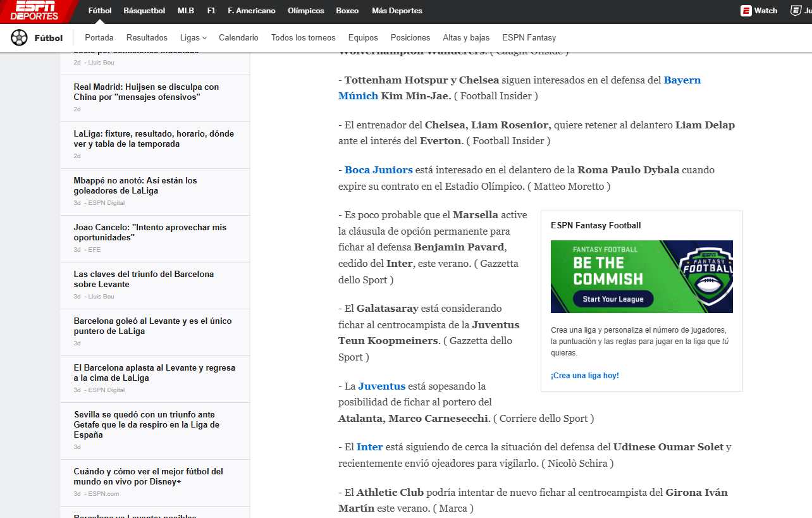Viewport: 812px width, 518px height.
Task: Click the Juventus link in the article
Action: click(381, 386)
